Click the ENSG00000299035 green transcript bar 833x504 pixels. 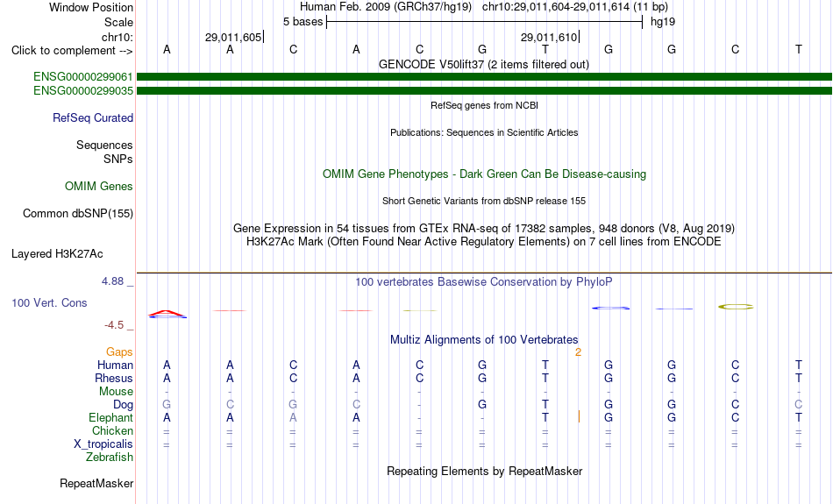pos(485,91)
